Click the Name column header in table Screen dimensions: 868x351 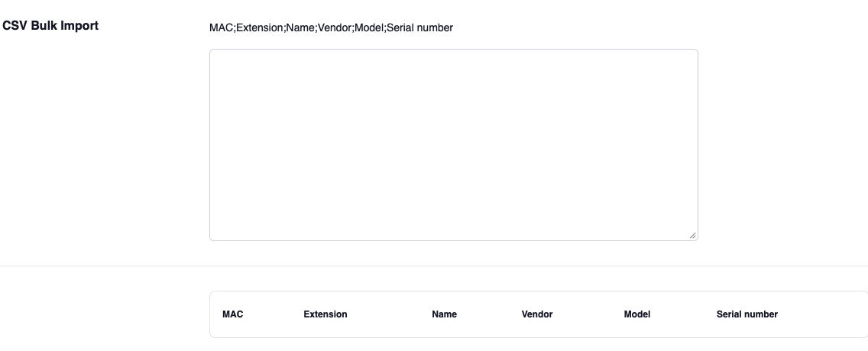tap(444, 314)
